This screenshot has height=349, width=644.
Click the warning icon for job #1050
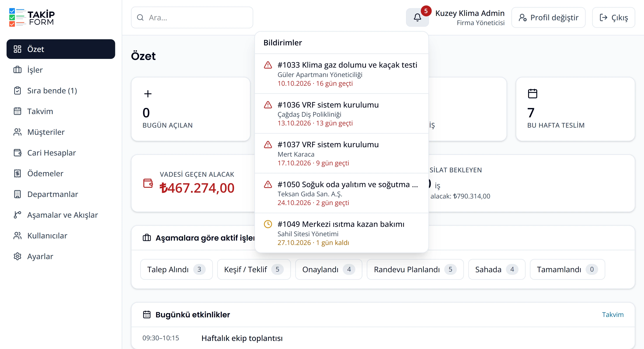(268, 184)
